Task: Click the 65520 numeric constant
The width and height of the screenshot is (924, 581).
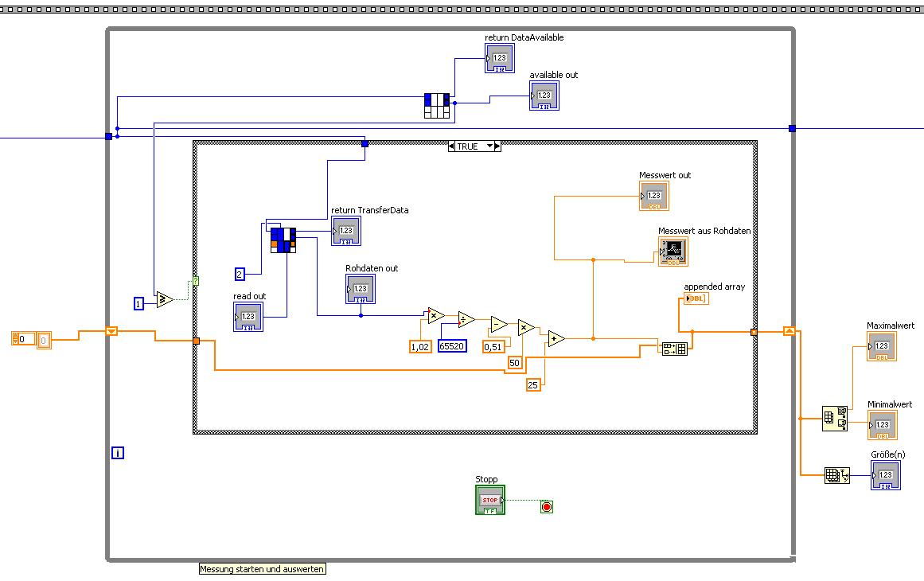Action: 453,346
